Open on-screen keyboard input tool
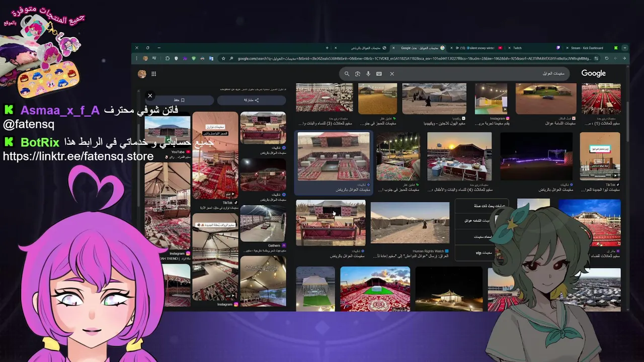Screen dimensions: 644x362 pos(379,74)
